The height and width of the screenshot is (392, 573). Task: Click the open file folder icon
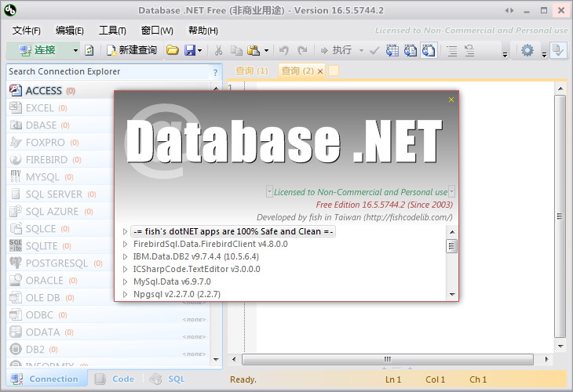coord(172,50)
